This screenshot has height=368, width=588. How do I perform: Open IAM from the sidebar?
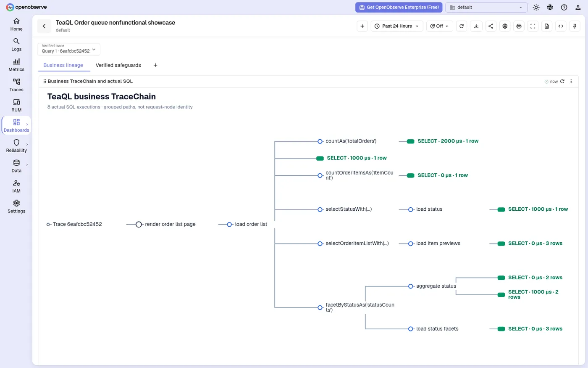pos(16,186)
